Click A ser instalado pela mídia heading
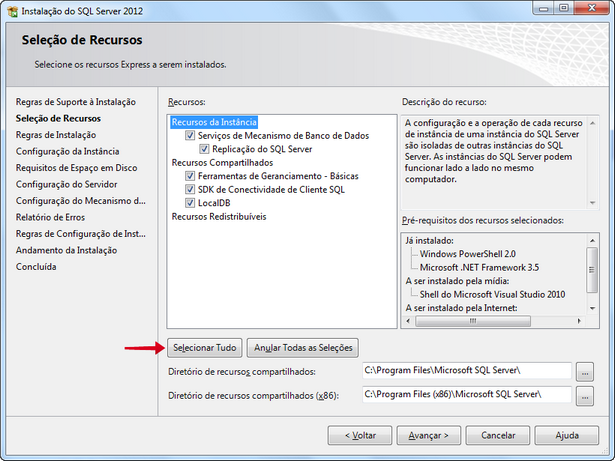Screen dimensions: 615x461 [x=457, y=281]
